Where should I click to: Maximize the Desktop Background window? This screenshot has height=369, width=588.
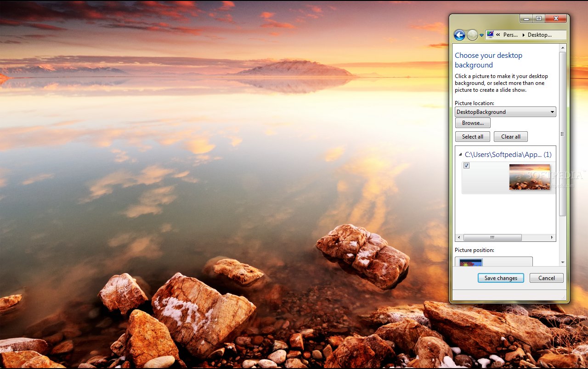(x=538, y=18)
